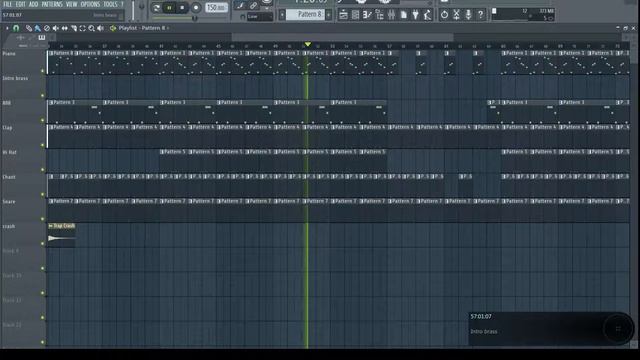The height and width of the screenshot is (360, 640).
Task: Mute the Snare track
Action: [42, 219]
